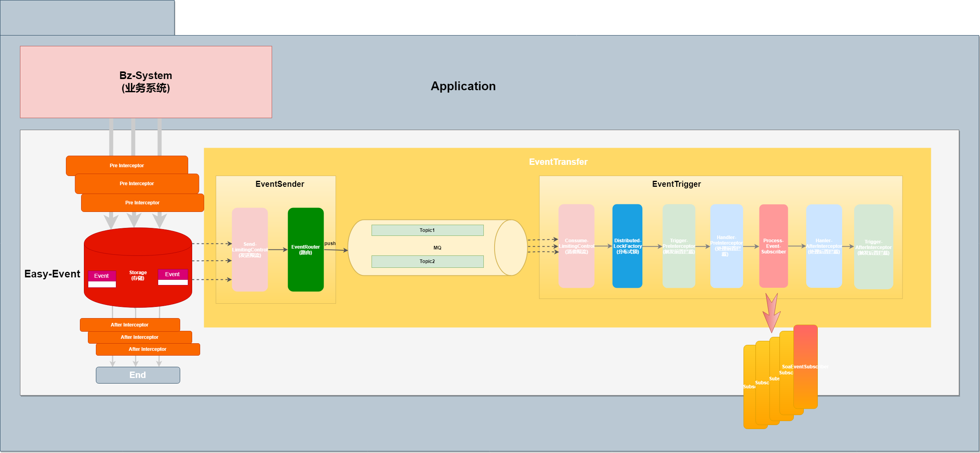The height and width of the screenshot is (453, 980).
Task: Select the right Event label in Storage
Action: [x=173, y=274]
